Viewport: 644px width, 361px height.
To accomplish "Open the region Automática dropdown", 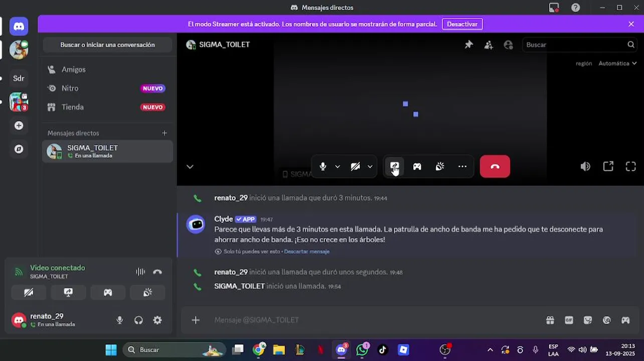I will [617, 63].
